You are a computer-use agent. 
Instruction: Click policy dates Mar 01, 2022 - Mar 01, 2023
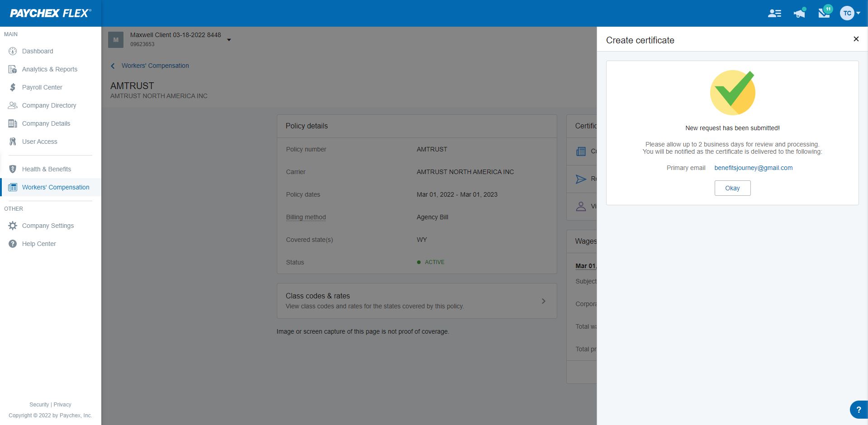tap(457, 194)
